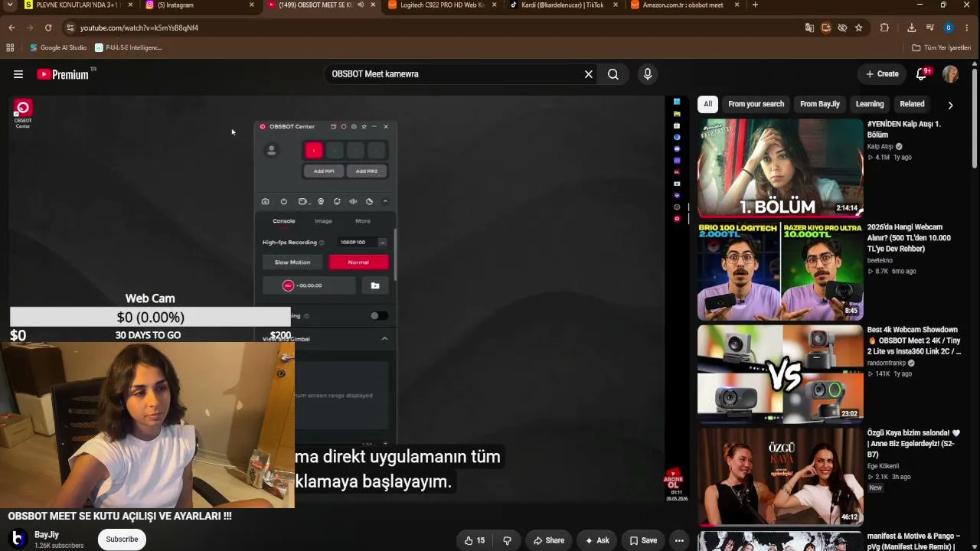Clear the YouTube search box text
The height and width of the screenshot is (551, 980).
point(588,74)
